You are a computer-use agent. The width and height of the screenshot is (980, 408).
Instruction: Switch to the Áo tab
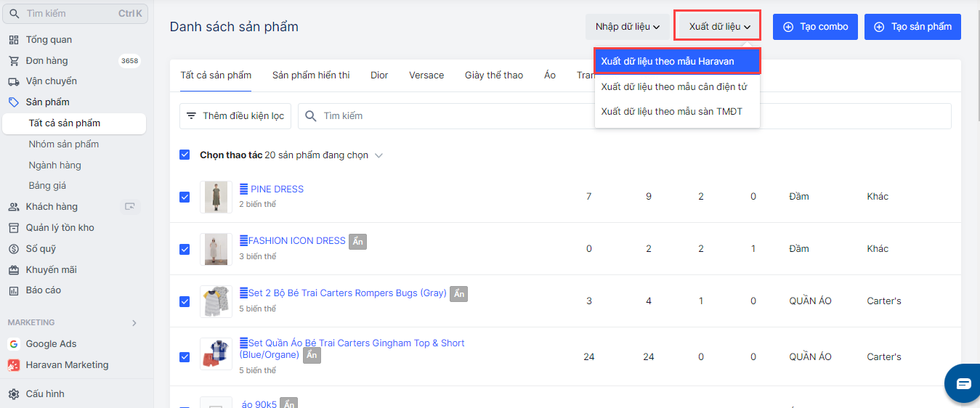click(x=550, y=76)
